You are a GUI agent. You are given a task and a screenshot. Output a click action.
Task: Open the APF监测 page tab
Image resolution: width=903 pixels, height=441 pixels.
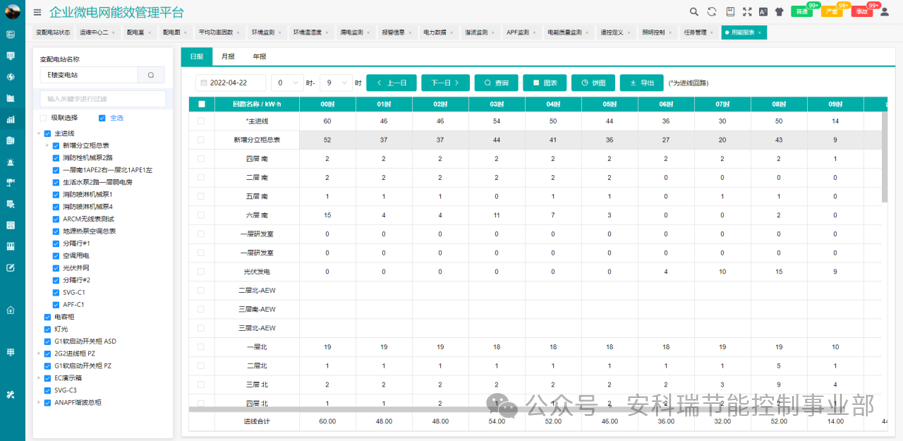(x=520, y=33)
